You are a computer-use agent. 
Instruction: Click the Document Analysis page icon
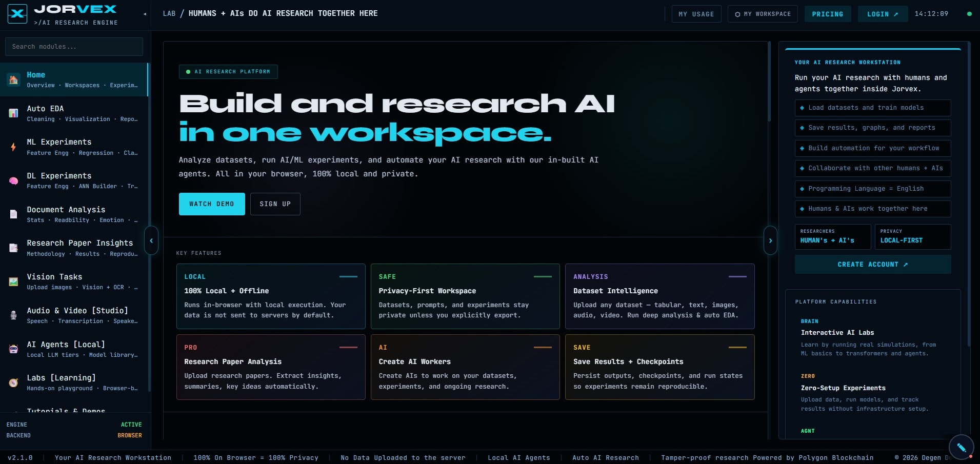click(13, 214)
